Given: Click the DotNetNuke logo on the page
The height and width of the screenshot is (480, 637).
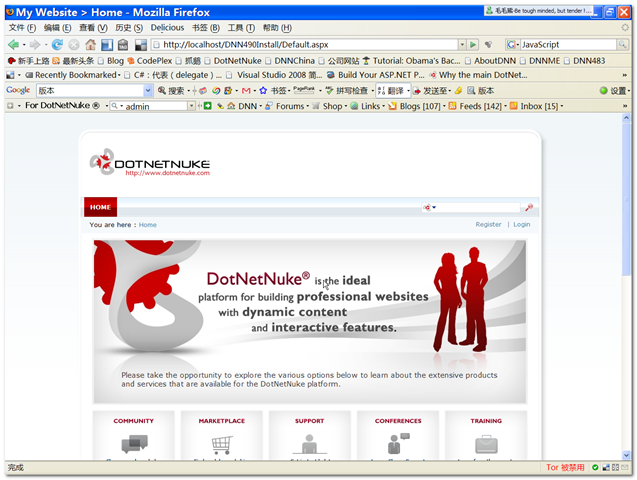Looking at the screenshot, I should (x=150, y=162).
